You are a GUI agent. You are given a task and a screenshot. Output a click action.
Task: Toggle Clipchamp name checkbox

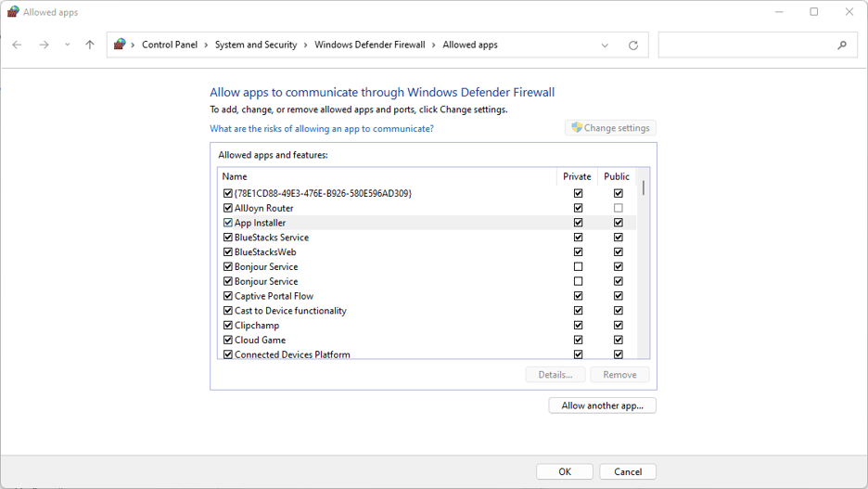(227, 325)
